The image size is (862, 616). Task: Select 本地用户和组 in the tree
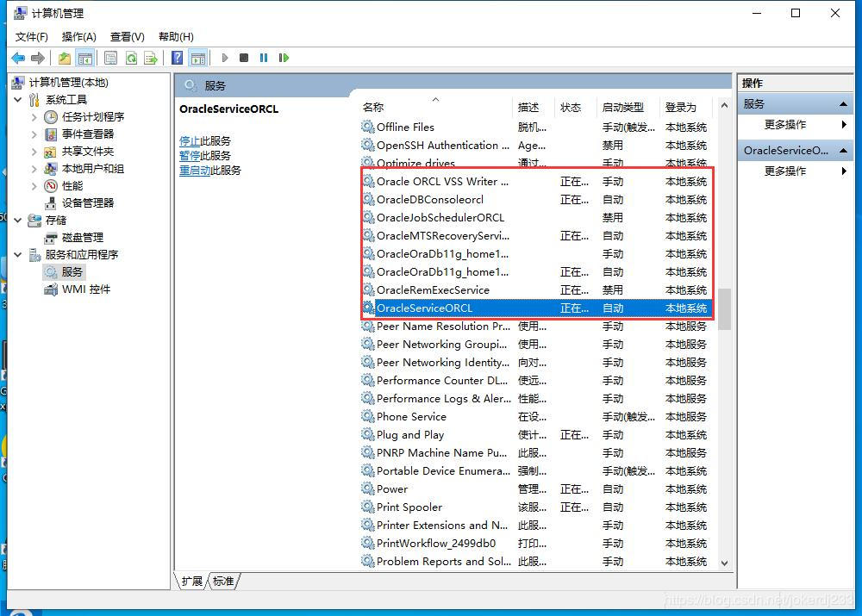tap(93, 169)
